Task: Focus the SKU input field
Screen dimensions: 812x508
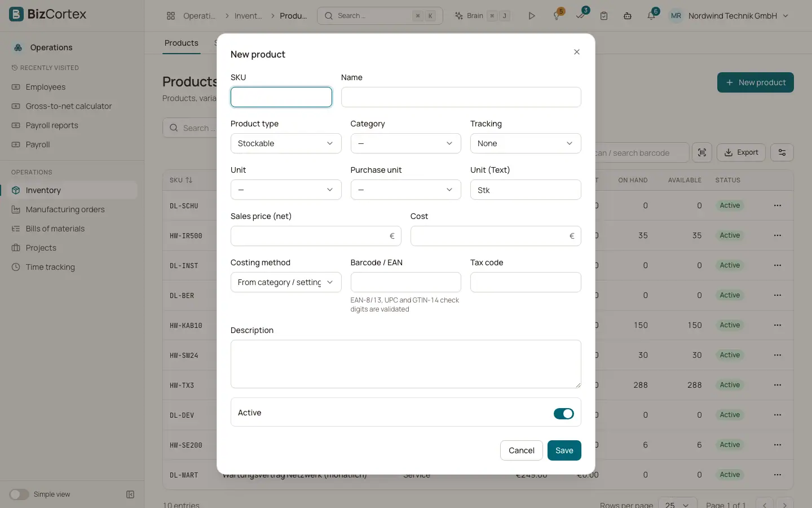Action: tap(281, 97)
